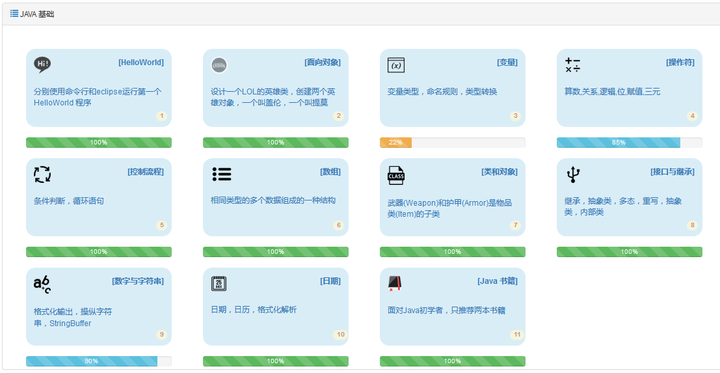Screen dimensions: 720x373
Task: Click the HelloWorld speech bubble icon
Action: [42, 65]
